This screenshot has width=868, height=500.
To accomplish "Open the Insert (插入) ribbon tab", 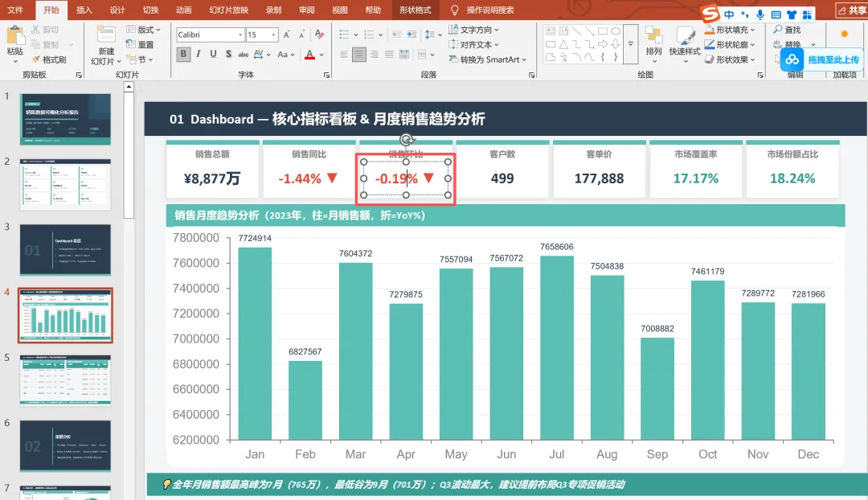I will [84, 10].
